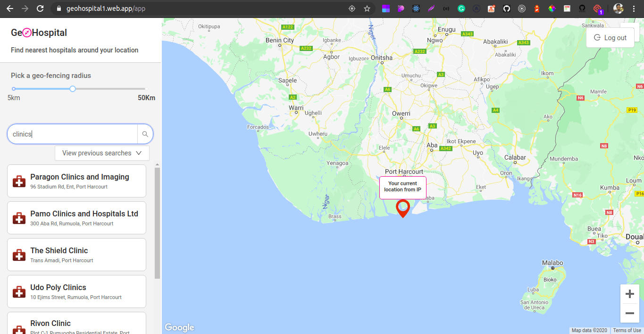The image size is (644, 334).
Task: Click the medical kit icon for Udo Poly Clinics
Action: [x=19, y=292]
